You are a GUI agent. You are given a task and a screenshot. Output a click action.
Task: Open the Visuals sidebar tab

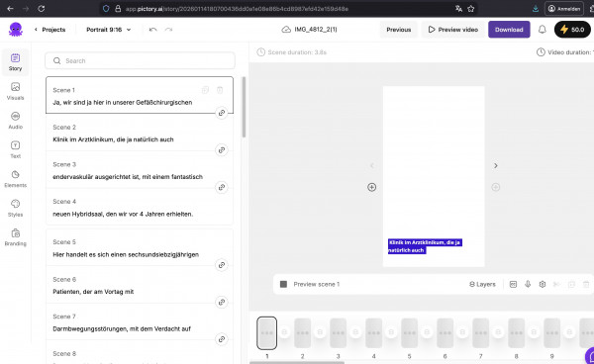(x=15, y=91)
